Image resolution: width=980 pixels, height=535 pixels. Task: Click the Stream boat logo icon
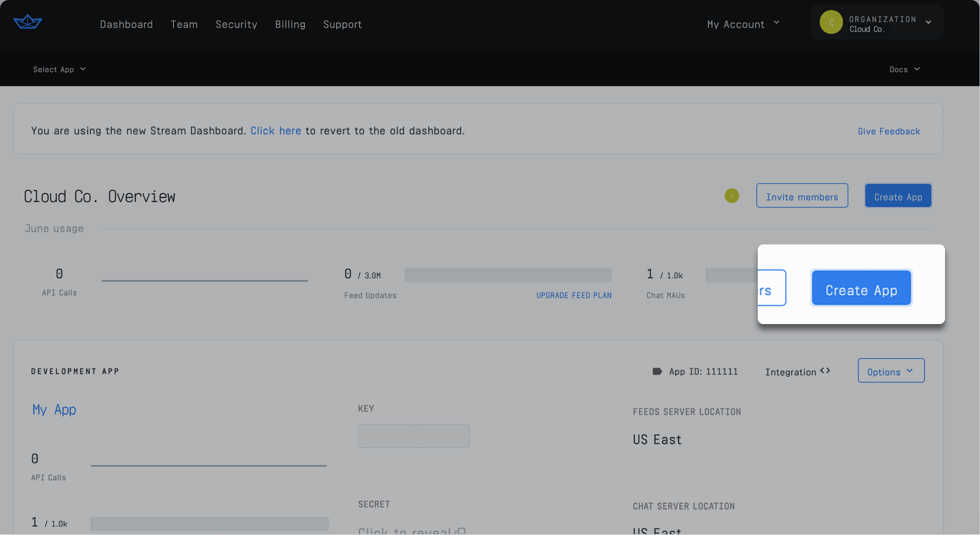coord(27,22)
